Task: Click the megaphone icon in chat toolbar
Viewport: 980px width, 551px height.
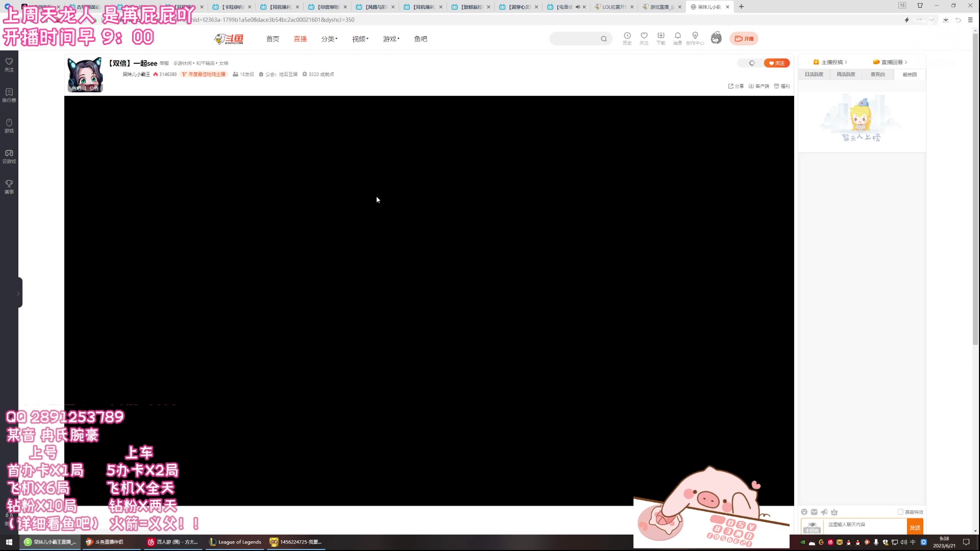Action: click(x=824, y=512)
